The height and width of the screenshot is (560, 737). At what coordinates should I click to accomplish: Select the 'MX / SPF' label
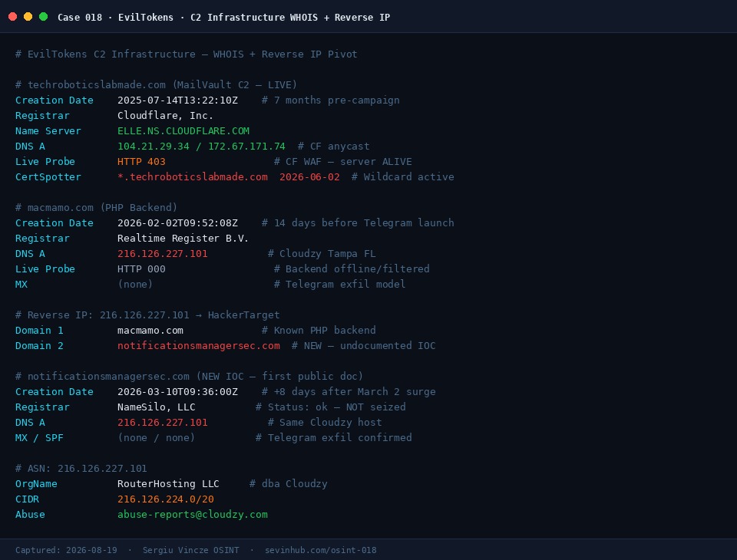[39, 438]
